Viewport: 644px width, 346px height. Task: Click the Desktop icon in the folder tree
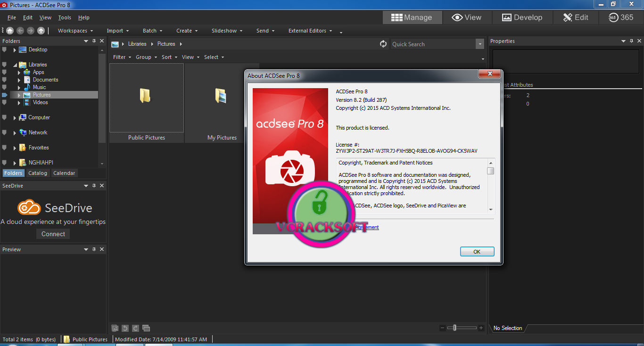[x=23, y=49]
